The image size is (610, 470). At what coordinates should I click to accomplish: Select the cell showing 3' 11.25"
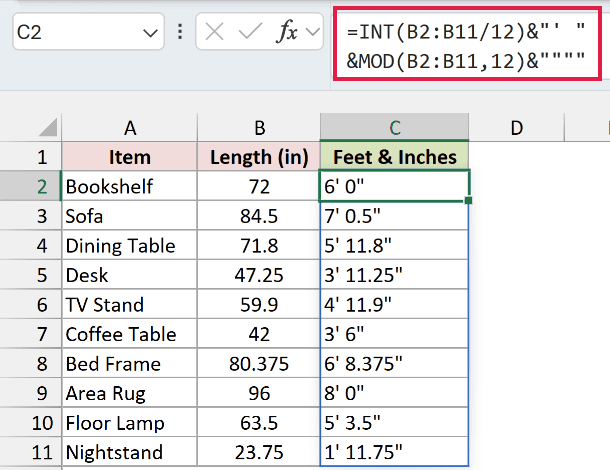[394, 275]
